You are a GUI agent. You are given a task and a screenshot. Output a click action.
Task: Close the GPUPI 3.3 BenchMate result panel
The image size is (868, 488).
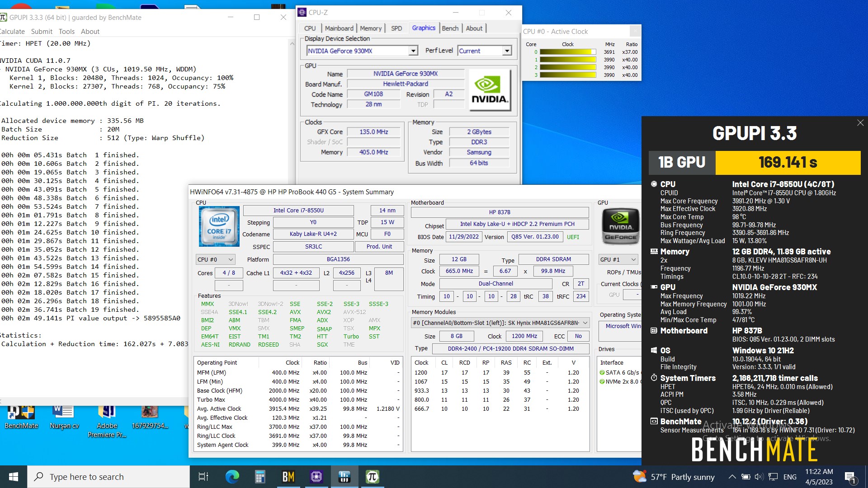[860, 123]
